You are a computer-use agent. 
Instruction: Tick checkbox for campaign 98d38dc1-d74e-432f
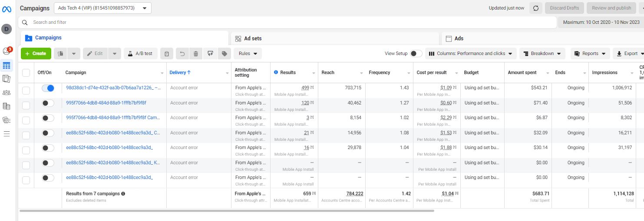pos(26,90)
